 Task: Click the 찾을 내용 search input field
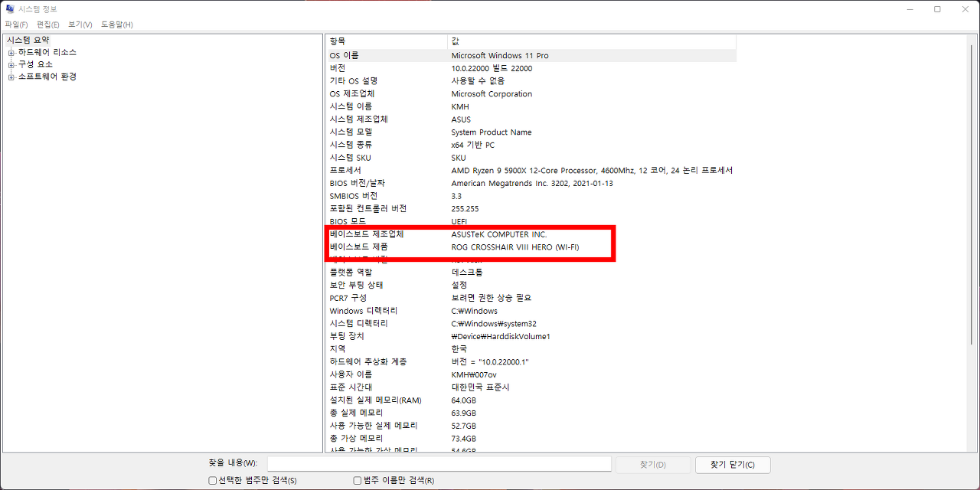tap(439, 464)
